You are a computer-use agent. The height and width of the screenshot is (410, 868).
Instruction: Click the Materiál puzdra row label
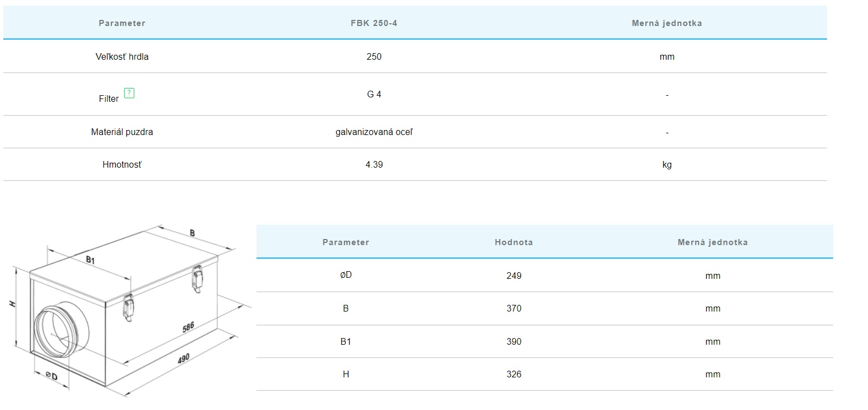(x=122, y=132)
